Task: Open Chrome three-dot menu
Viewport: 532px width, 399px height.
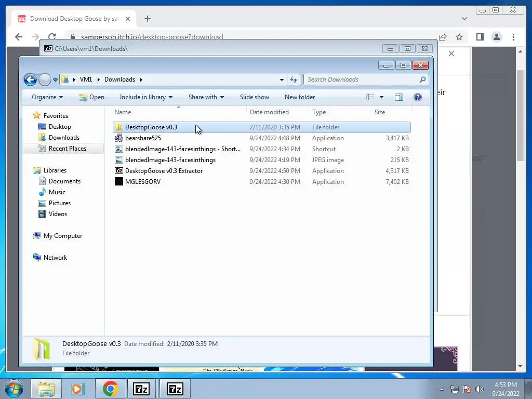Action: coord(513,37)
